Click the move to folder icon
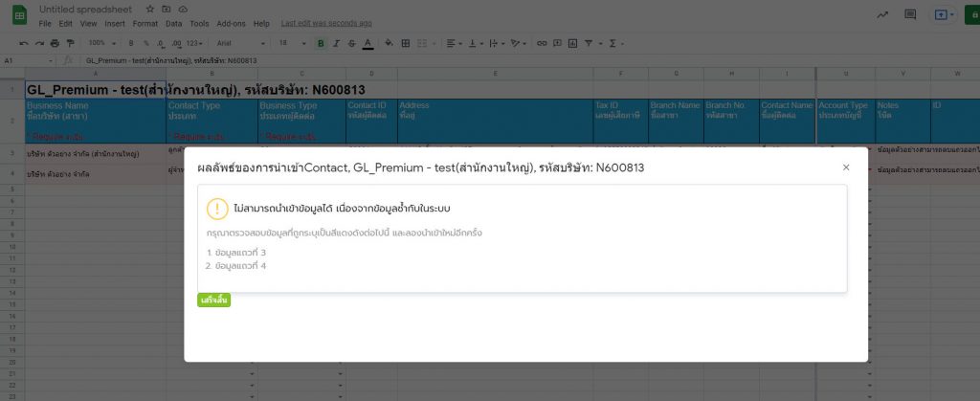This screenshot has height=401, width=980. click(x=167, y=10)
